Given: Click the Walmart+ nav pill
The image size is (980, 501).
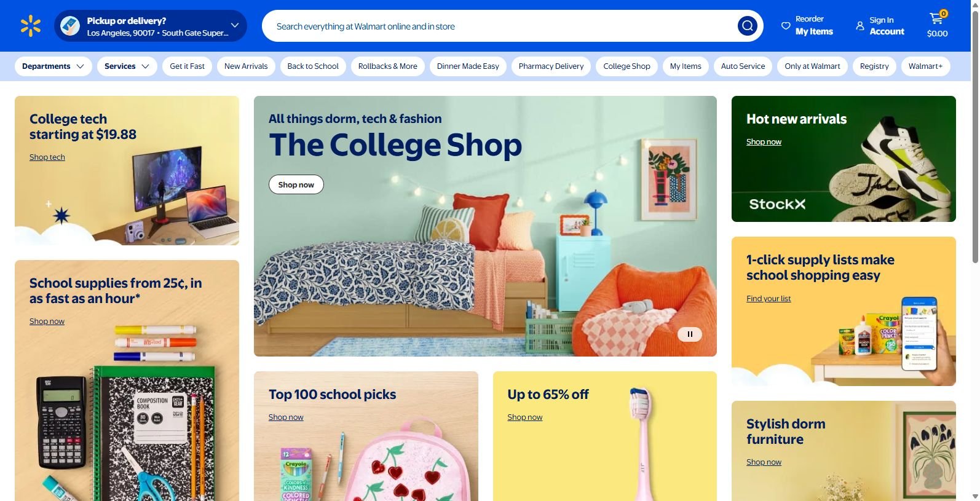Looking at the screenshot, I should click(925, 66).
